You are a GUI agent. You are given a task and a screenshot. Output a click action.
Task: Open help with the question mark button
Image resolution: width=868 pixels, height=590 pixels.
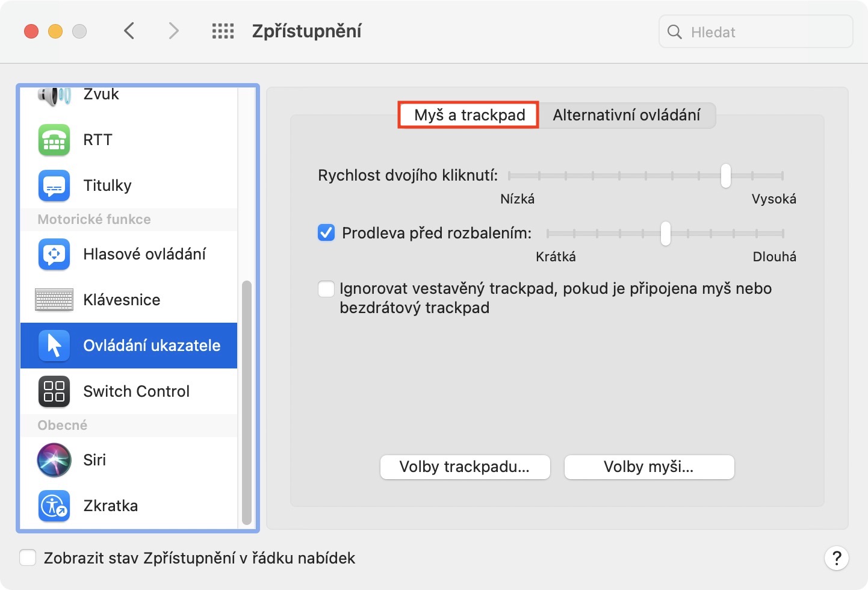[x=836, y=558]
